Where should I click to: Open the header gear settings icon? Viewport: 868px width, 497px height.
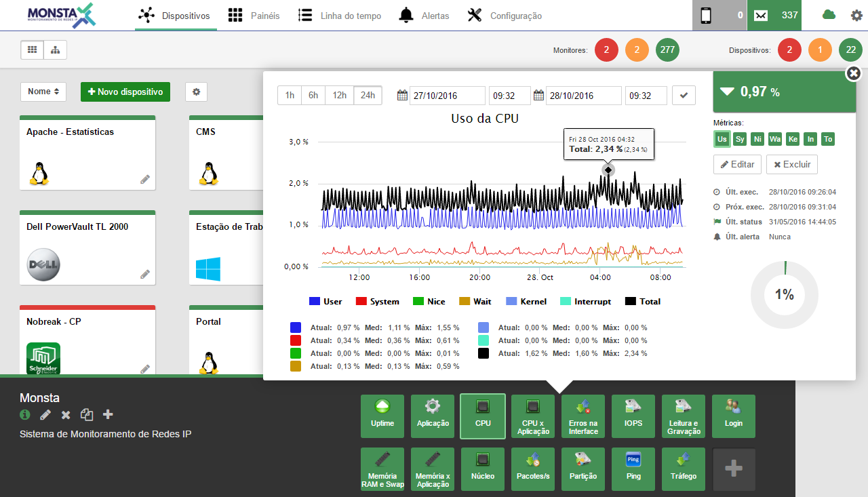pyautogui.click(x=856, y=15)
